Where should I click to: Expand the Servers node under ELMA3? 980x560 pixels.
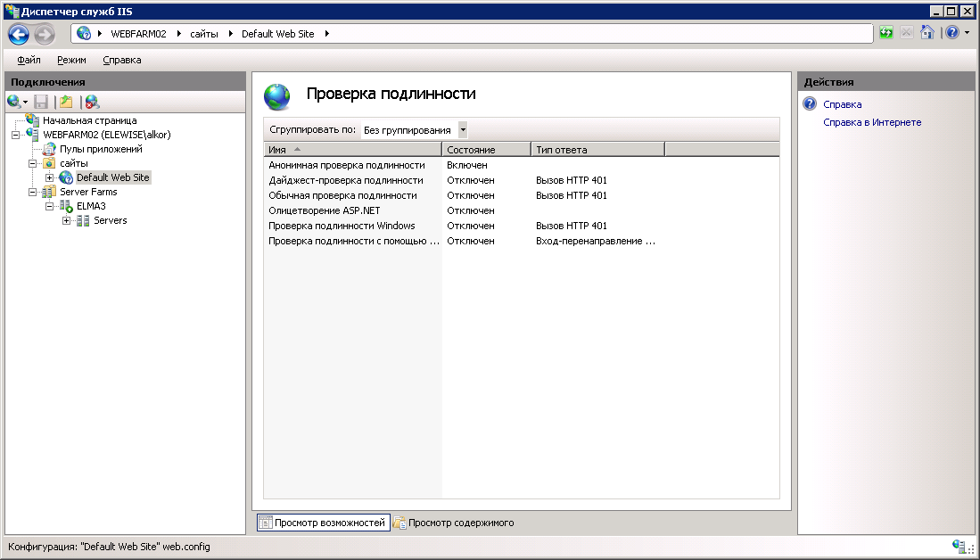(x=67, y=220)
